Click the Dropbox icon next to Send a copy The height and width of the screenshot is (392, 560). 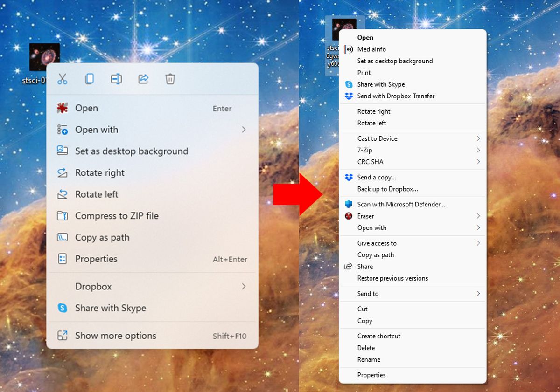[349, 178]
